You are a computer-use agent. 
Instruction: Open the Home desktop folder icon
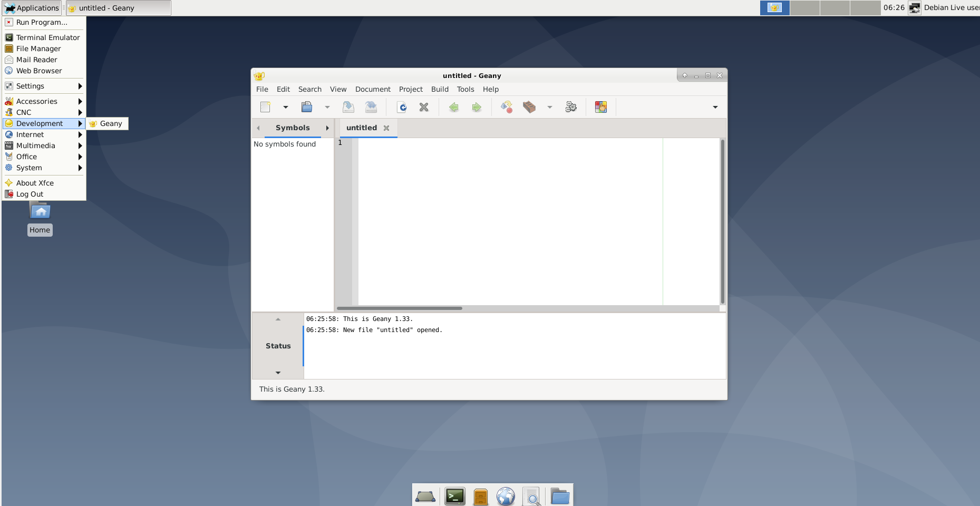click(40, 218)
